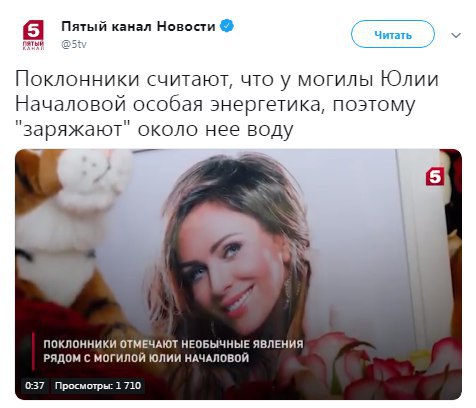
Task: Click the Просмотры: 1 710 view counter
Action: coord(98,386)
